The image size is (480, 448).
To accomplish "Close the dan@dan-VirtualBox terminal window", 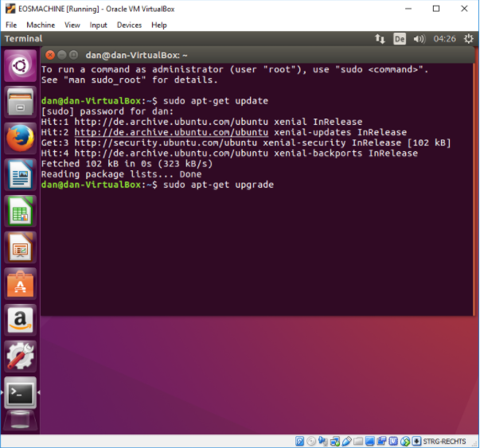I will click(50, 55).
